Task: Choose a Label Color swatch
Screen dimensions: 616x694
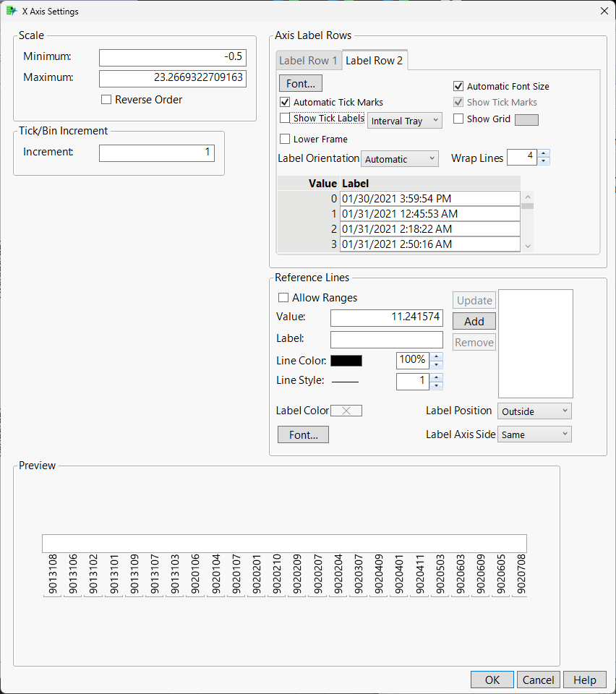Action: coord(346,411)
